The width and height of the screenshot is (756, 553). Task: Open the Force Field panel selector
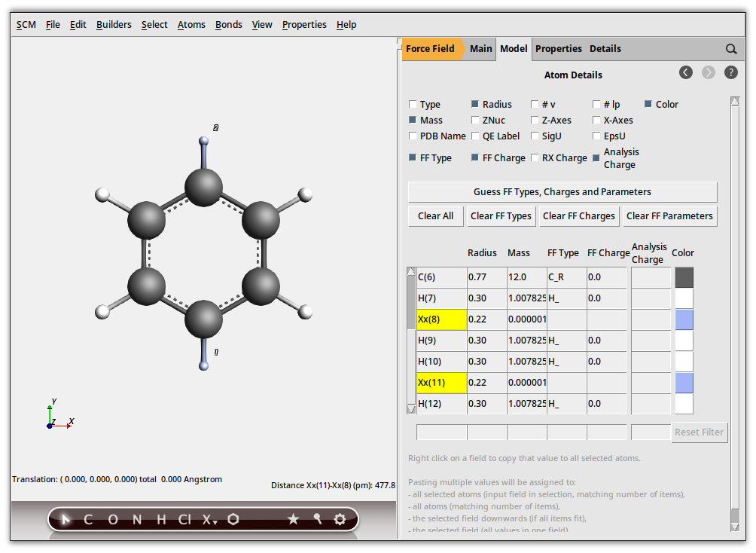click(x=431, y=48)
